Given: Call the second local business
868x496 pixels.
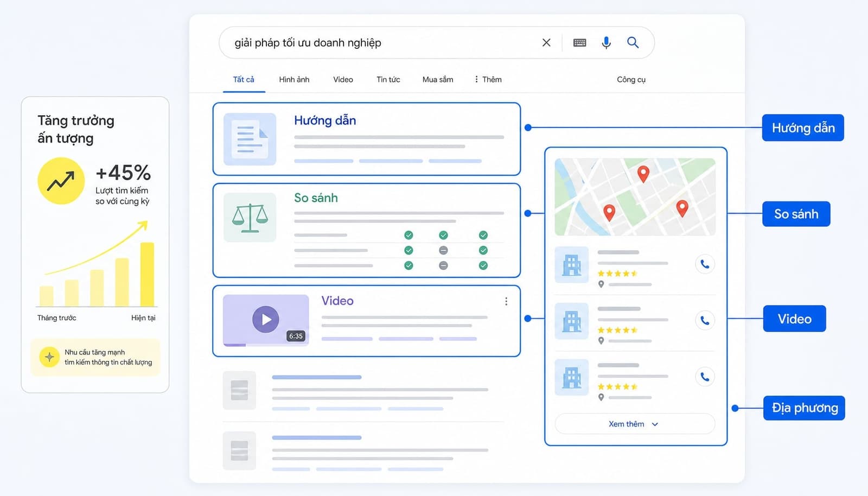Looking at the screenshot, I should pos(705,320).
